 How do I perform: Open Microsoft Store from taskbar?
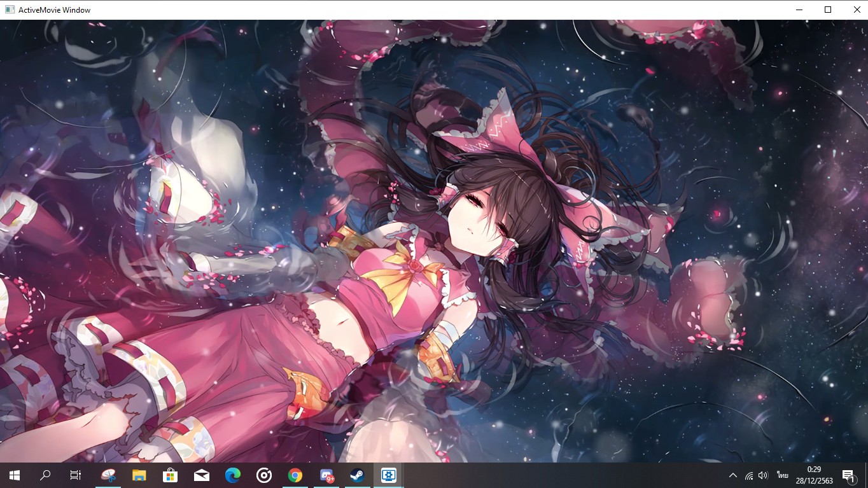click(170, 475)
